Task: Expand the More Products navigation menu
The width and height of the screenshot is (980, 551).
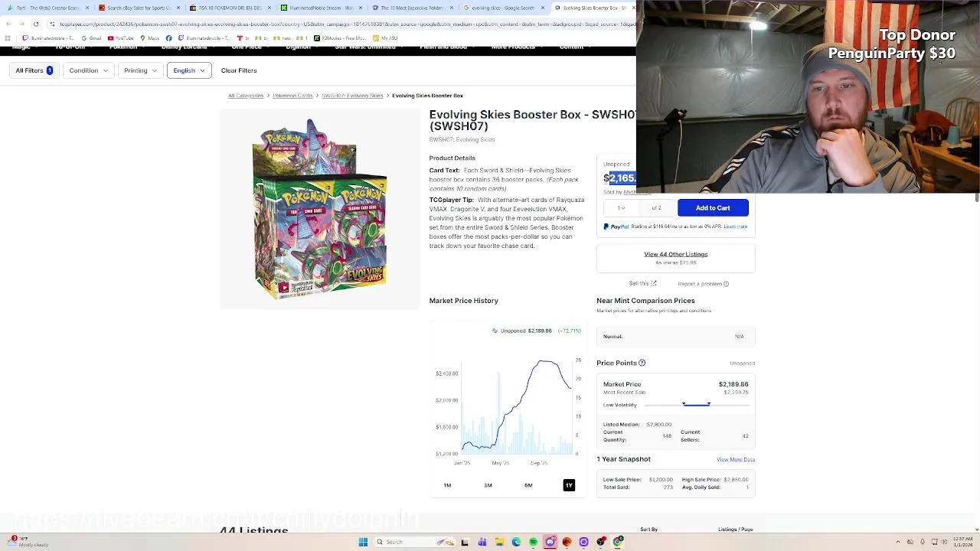Action: [516, 47]
